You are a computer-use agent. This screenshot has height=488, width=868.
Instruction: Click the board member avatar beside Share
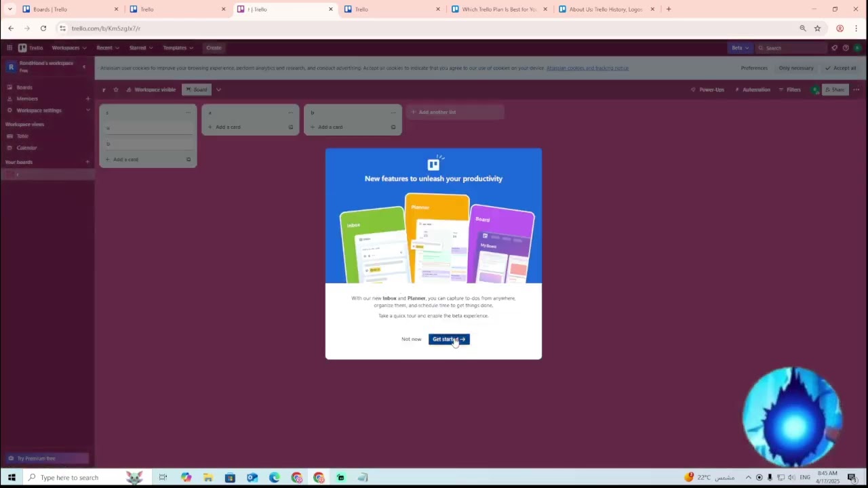(815, 89)
